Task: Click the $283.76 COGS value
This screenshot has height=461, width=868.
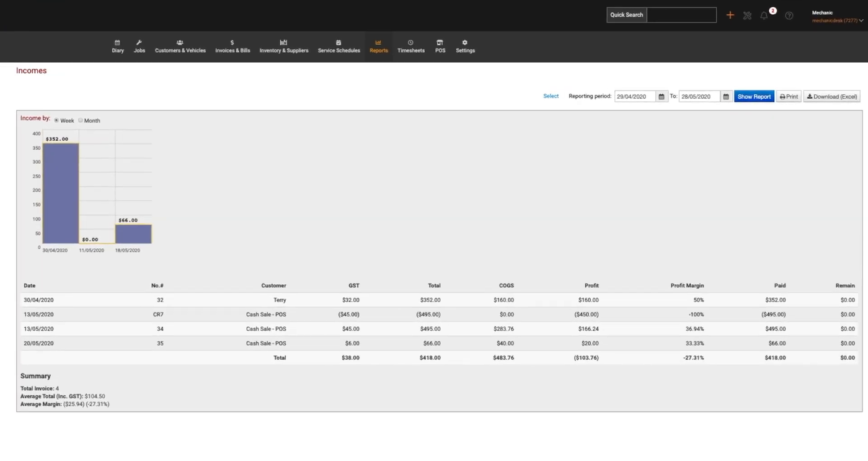Action: (504, 329)
